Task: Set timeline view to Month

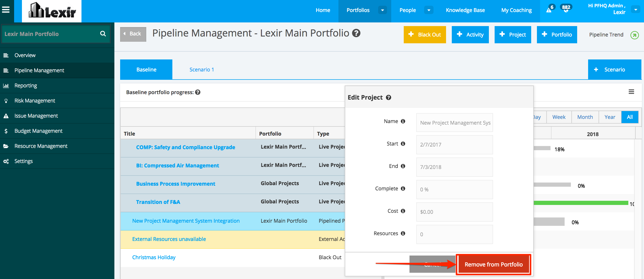Action: tap(585, 117)
